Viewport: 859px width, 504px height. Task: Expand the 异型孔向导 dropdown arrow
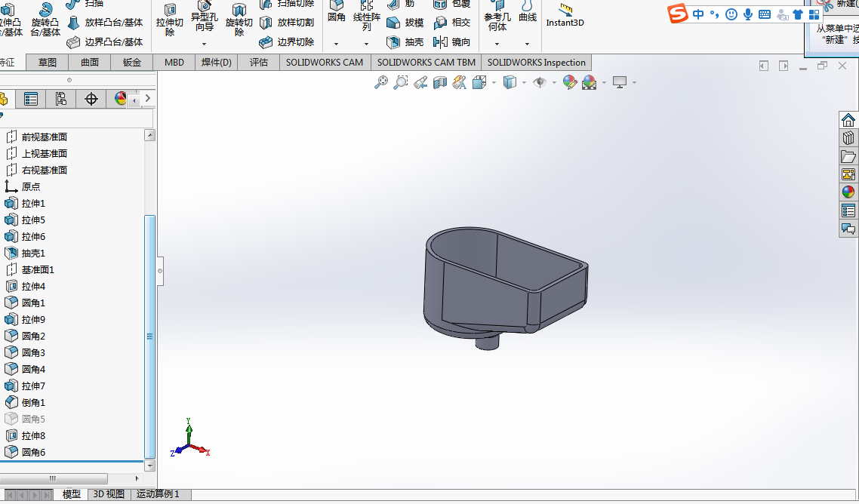204,44
